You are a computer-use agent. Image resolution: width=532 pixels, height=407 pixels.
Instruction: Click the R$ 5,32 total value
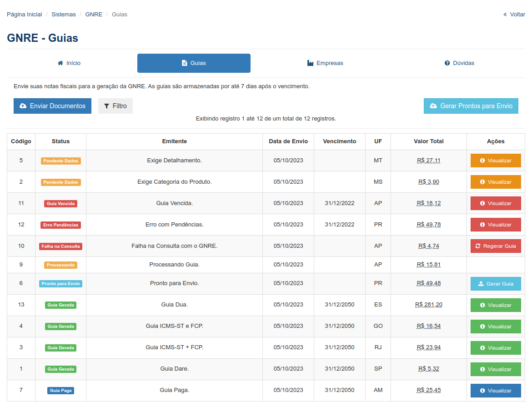428,369
